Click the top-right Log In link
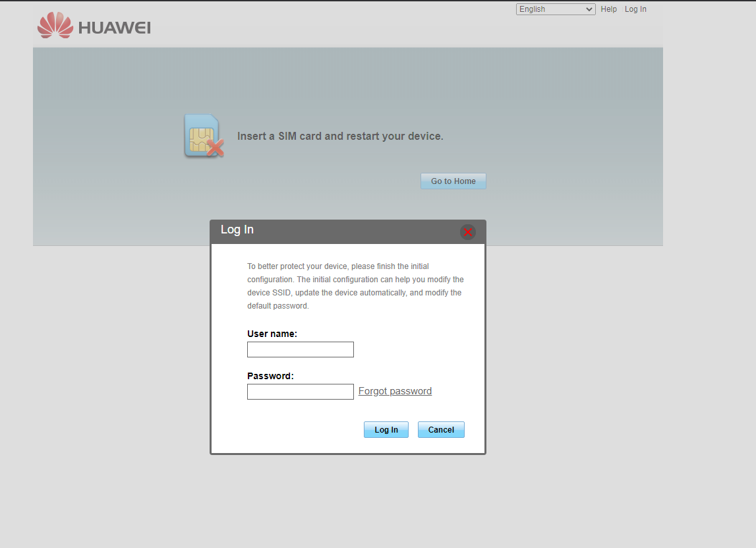 [x=635, y=9]
